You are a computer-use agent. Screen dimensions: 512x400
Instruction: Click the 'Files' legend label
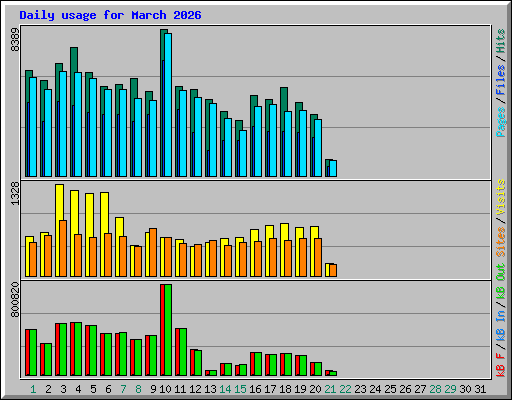(501, 80)
